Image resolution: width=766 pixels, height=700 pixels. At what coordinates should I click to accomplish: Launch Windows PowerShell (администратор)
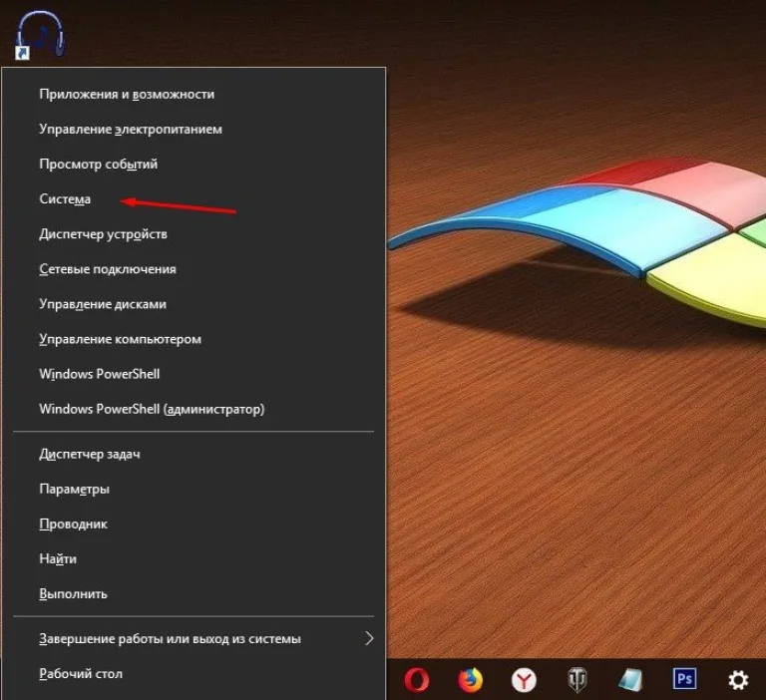tap(193, 409)
